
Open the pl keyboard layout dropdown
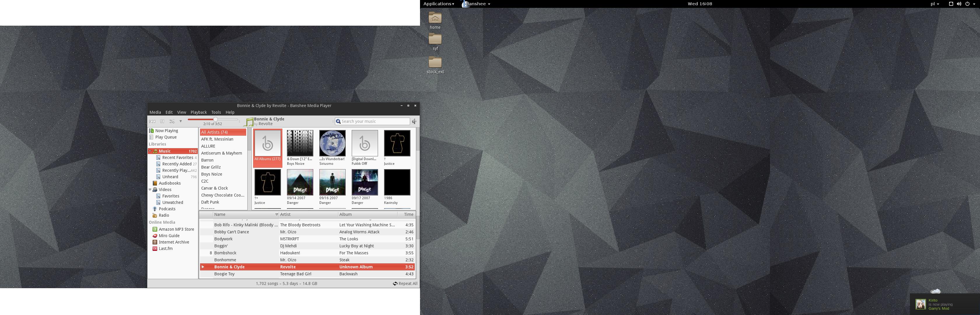pyautogui.click(x=935, y=4)
